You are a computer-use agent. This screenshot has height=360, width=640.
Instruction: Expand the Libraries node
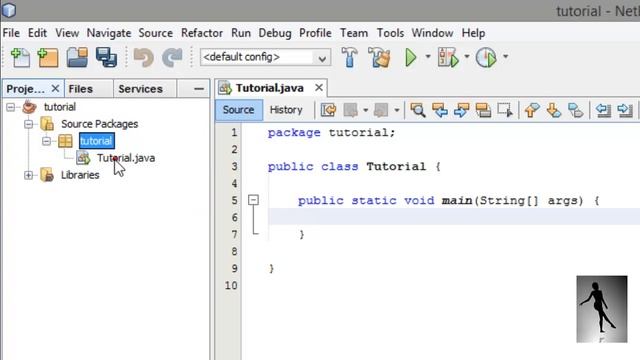(29, 175)
